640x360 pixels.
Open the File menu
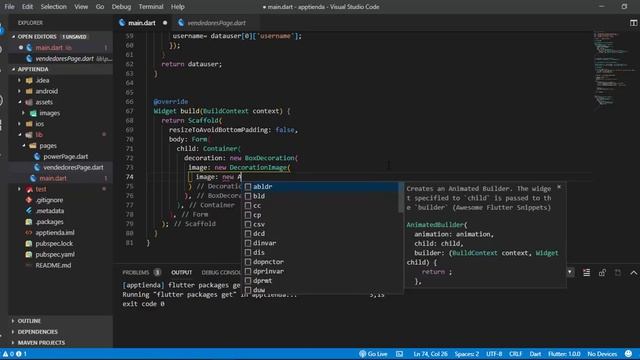click(x=9, y=7)
